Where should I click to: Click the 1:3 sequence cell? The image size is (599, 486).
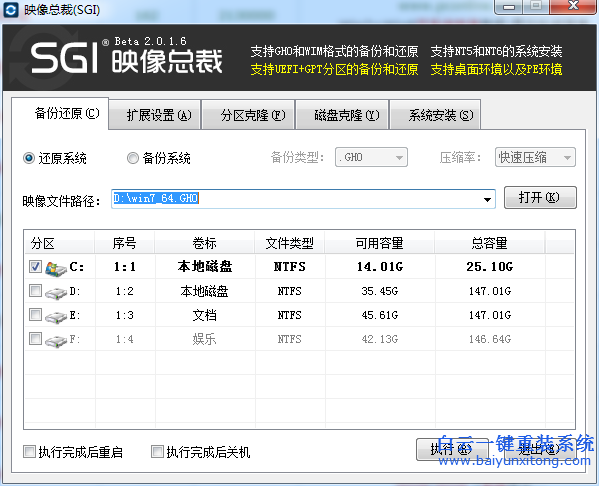coord(125,315)
